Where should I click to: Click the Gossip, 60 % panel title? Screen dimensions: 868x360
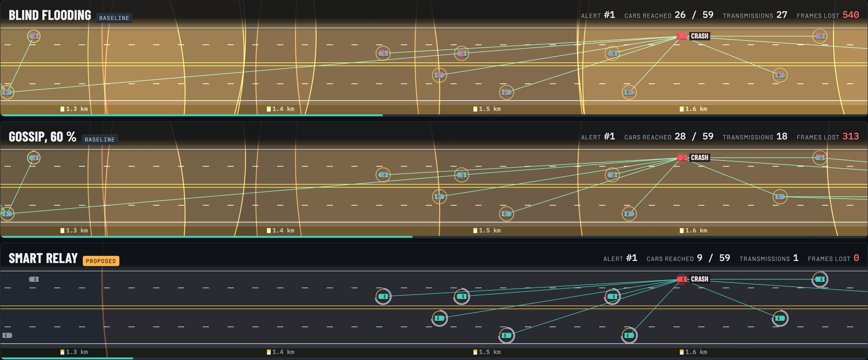pos(42,137)
